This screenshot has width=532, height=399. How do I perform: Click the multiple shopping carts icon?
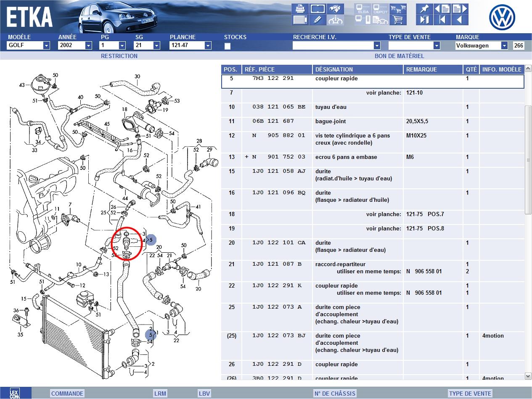coord(398,8)
